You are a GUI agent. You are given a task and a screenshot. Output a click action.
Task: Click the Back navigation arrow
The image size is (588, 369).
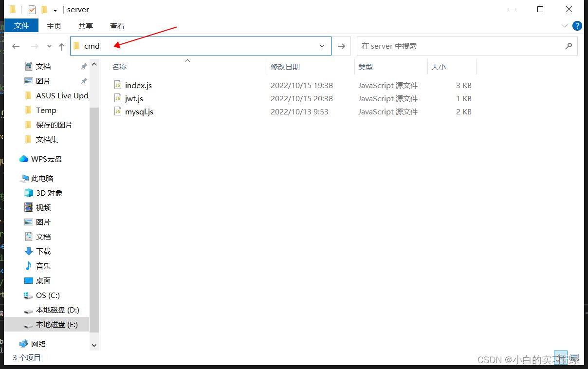(x=16, y=46)
